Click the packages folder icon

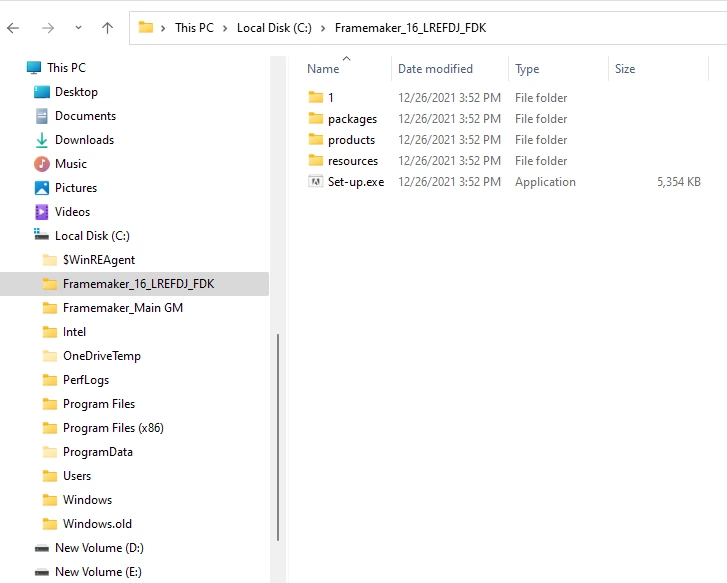pos(316,118)
